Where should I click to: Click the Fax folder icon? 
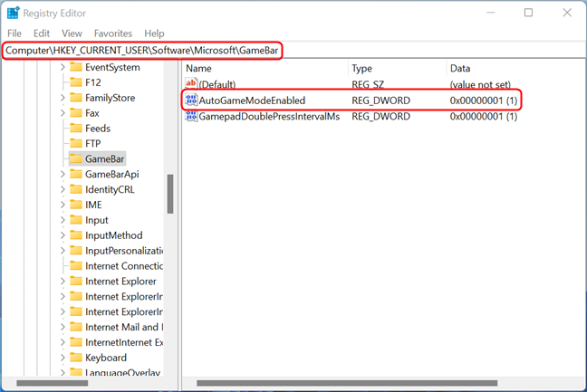point(76,113)
